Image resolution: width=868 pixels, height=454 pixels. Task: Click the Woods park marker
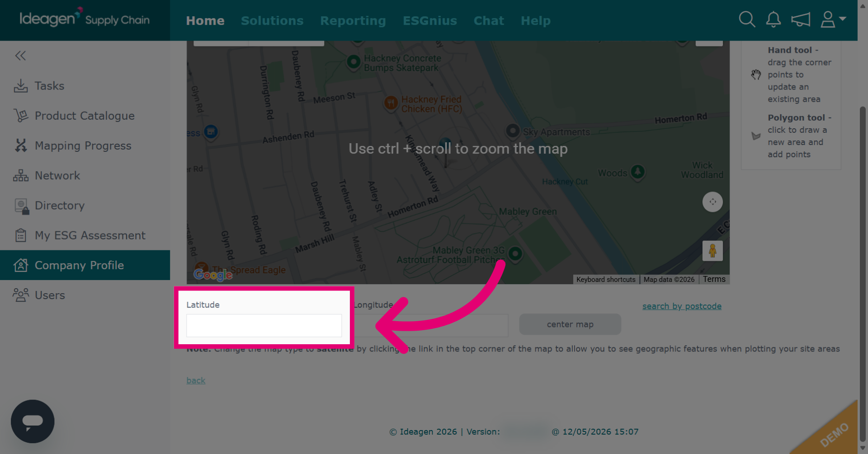[637, 172]
